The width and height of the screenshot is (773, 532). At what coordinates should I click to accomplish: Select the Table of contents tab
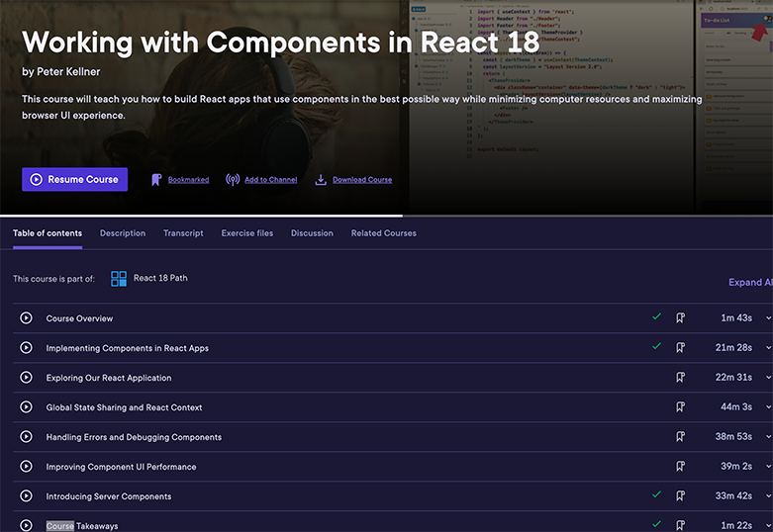tap(48, 233)
